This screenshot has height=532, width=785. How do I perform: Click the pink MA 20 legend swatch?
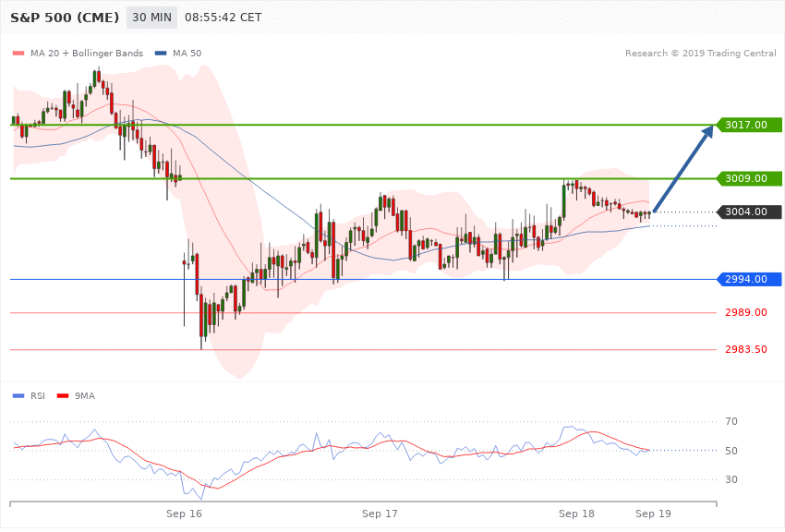18,53
